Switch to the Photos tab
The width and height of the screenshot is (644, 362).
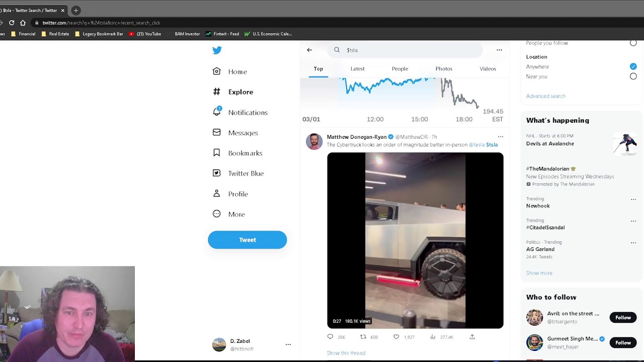(x=444, y=69)
